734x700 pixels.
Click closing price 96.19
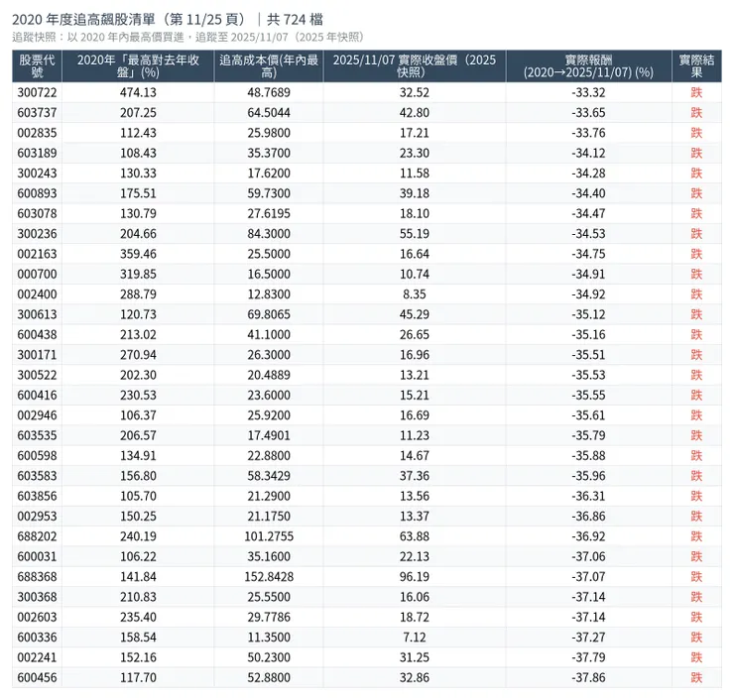pyautogui.click(x=415, y=576)
